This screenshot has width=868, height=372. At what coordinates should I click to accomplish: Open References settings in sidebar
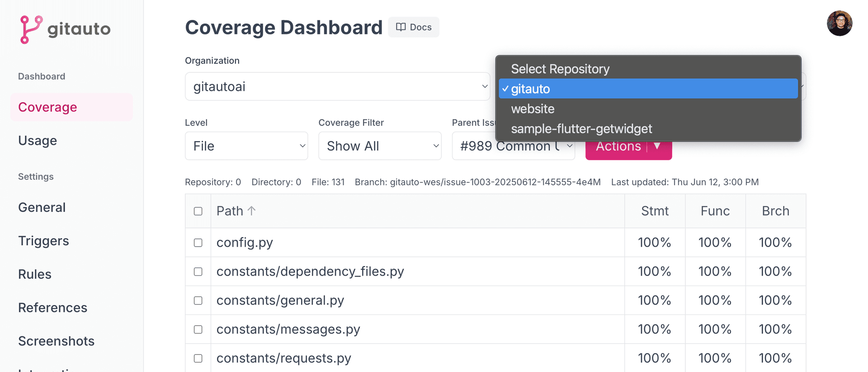[x=53, y=308]
